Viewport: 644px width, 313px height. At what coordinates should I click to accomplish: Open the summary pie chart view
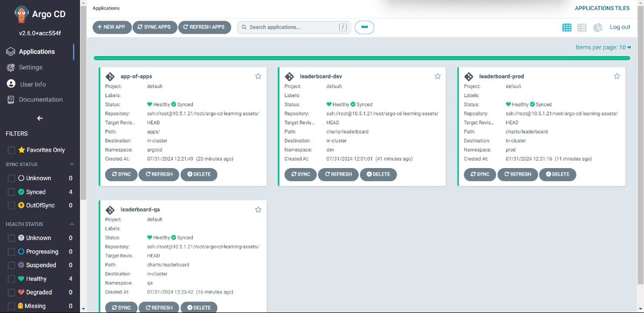[597, 27]
